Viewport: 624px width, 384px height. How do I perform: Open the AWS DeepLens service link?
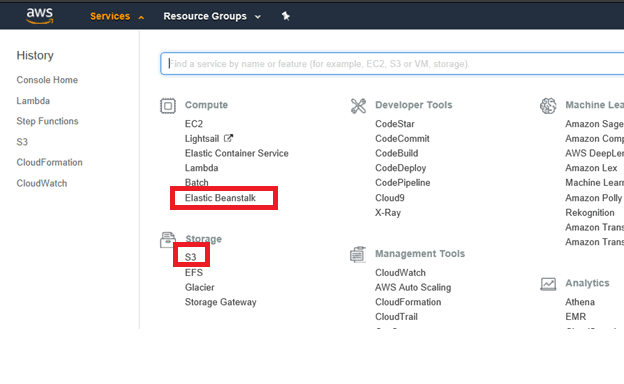(x=595, y=153)
